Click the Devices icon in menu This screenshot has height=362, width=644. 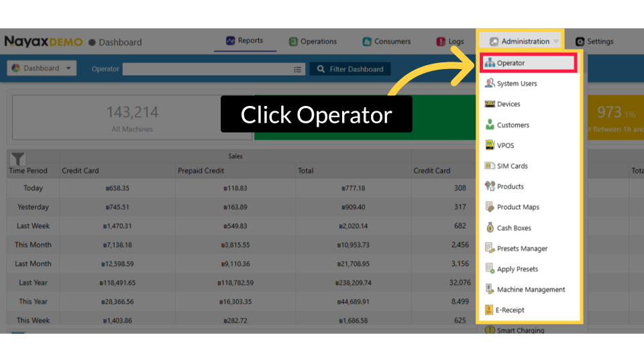point(490,104)
